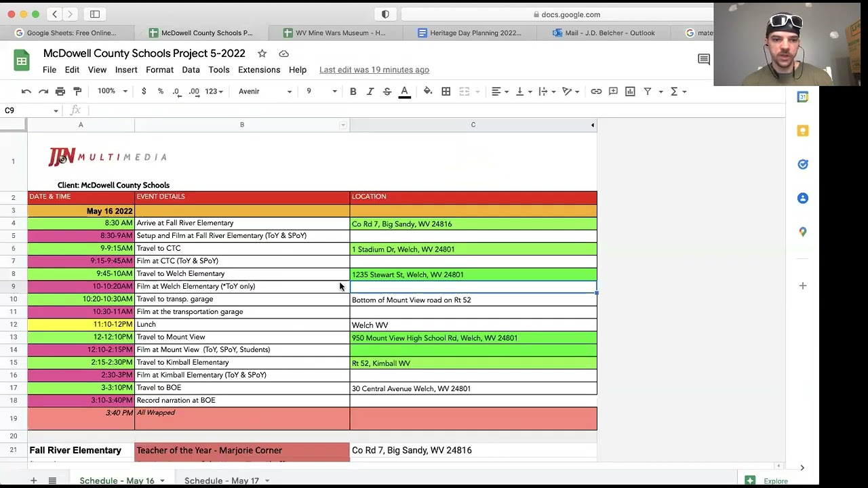
Task: Open the Format menu
Action: click(159, 70)
